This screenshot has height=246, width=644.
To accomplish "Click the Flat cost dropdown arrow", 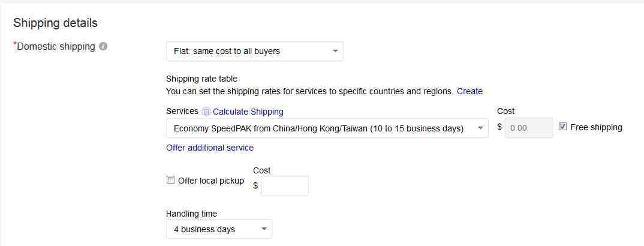I will point(335,52).
